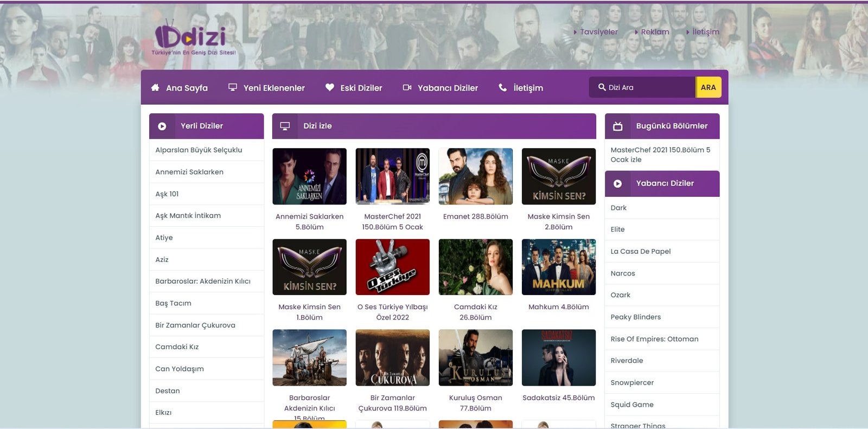Image resolution: width=868 pixels, height=429 pixels.
Task: Open O Ses Türkiye Yılbaşı thumbnail
Action: pyautogui.click(x=392, y=267)
